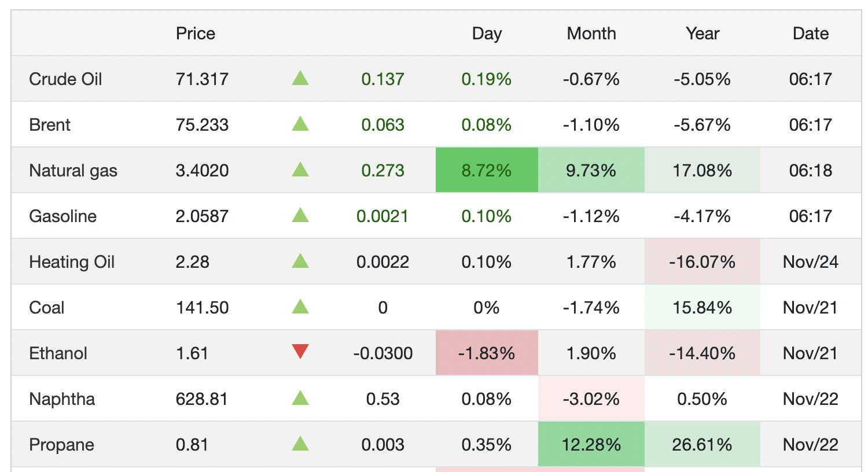The image size is (868, 472).
Task: Sort by the Price column header
Action: point(196,34)
